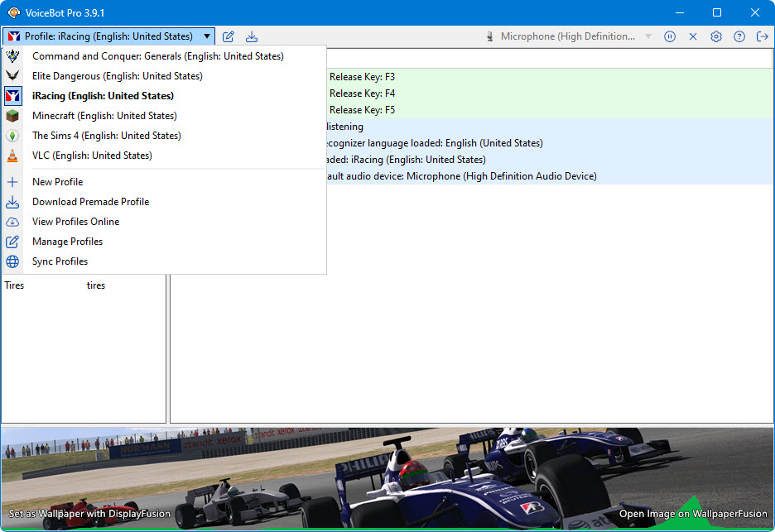The image size is (775, 532).
Task: Click the exit arrow icon in toolbar
Action: (x=762, y=36)
